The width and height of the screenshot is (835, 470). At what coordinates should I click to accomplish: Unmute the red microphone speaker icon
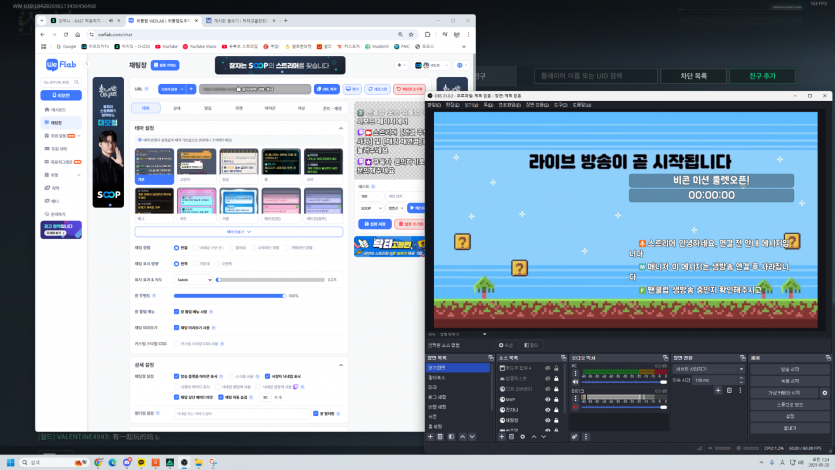pos(575,407)
